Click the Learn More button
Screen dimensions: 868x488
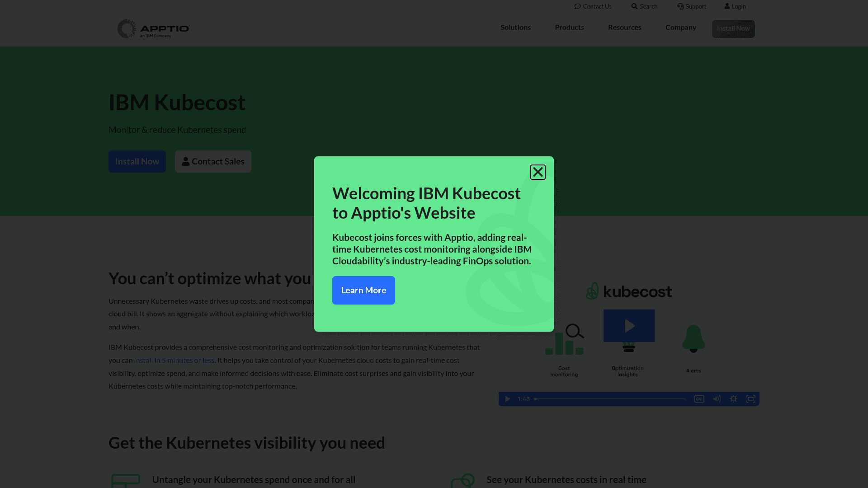pos(363,290)
